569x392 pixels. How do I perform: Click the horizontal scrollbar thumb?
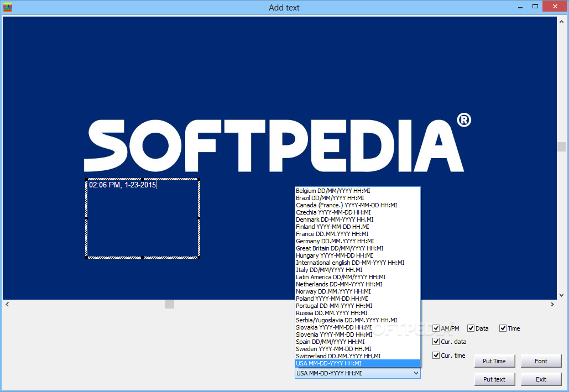tap(169, 304)
